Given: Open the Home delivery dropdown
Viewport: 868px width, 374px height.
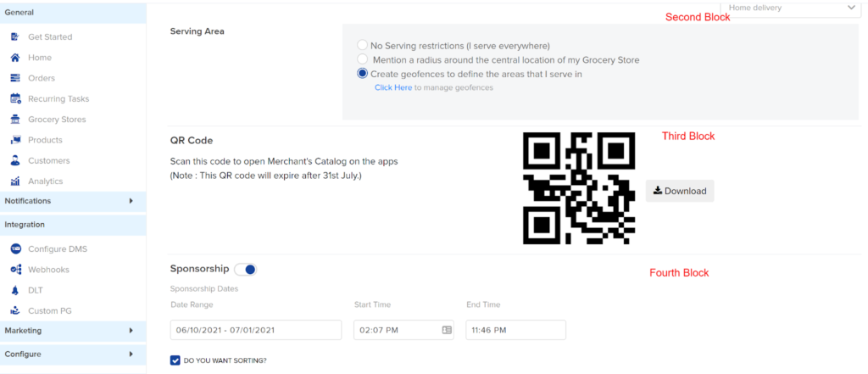Looking at the screenshot, I should tap(791, 8).
